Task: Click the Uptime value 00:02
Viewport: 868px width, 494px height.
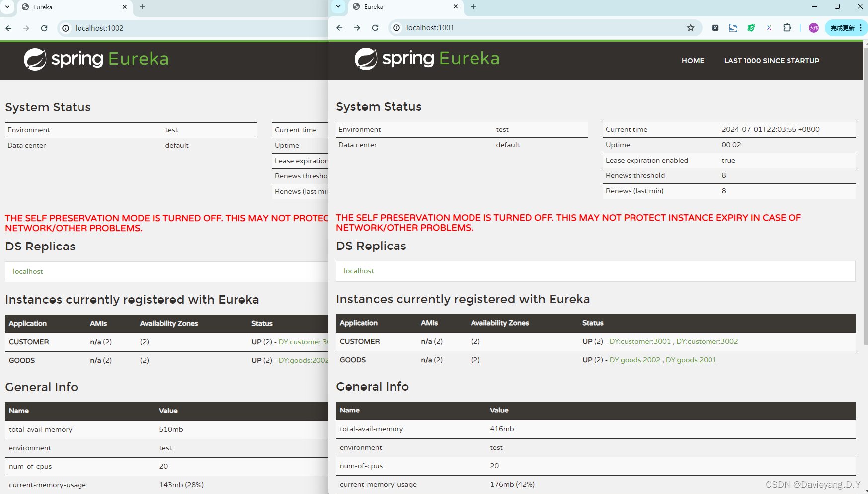Action: click(731, 145)
